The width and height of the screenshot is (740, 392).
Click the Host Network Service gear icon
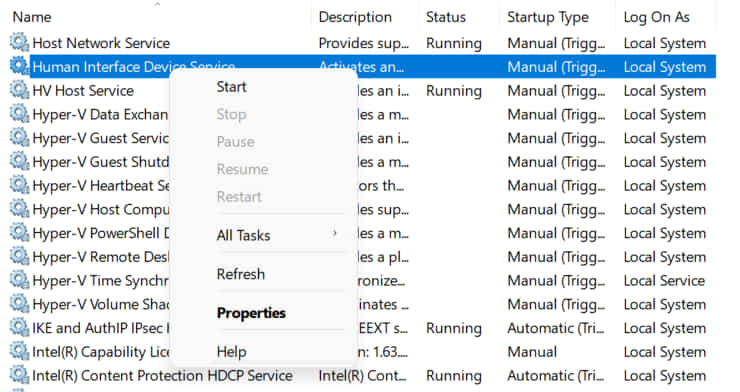19,42
